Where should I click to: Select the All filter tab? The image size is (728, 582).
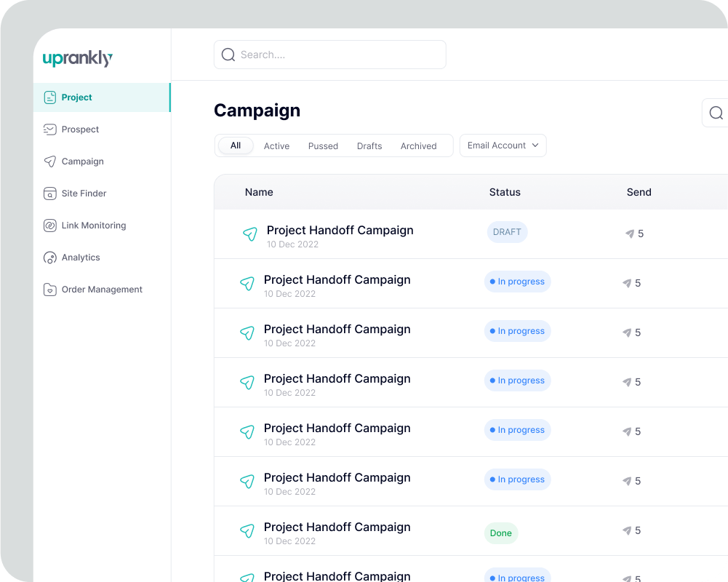pos(236,145)
